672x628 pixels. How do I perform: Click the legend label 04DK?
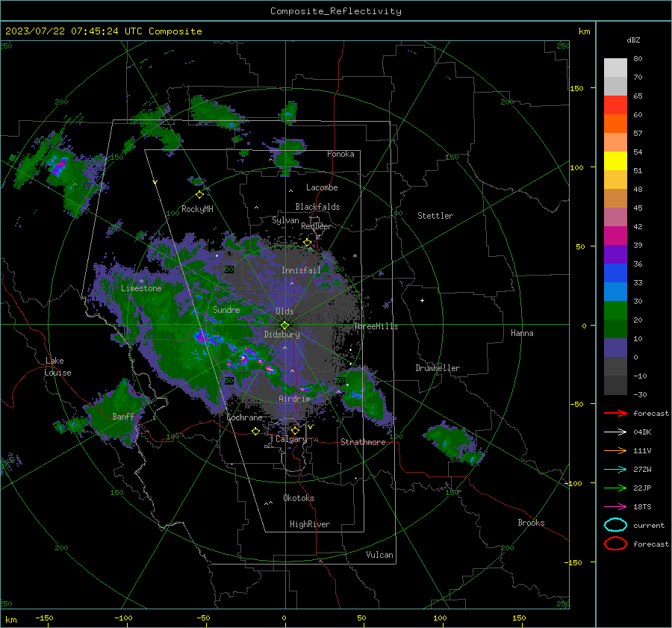point(642,432)
